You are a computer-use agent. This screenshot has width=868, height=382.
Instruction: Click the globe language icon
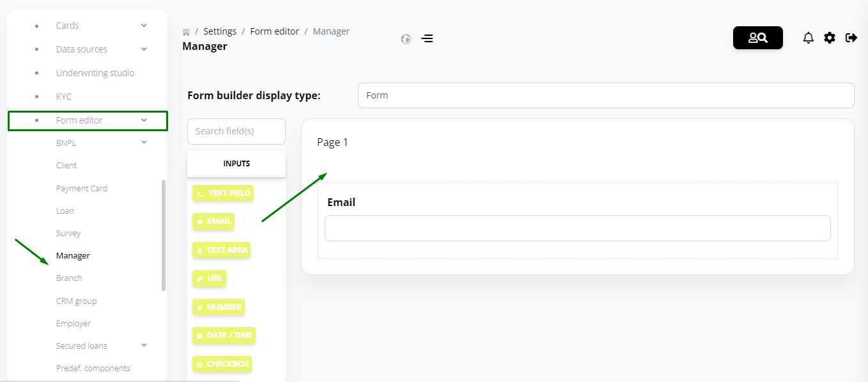coord(406,38)
